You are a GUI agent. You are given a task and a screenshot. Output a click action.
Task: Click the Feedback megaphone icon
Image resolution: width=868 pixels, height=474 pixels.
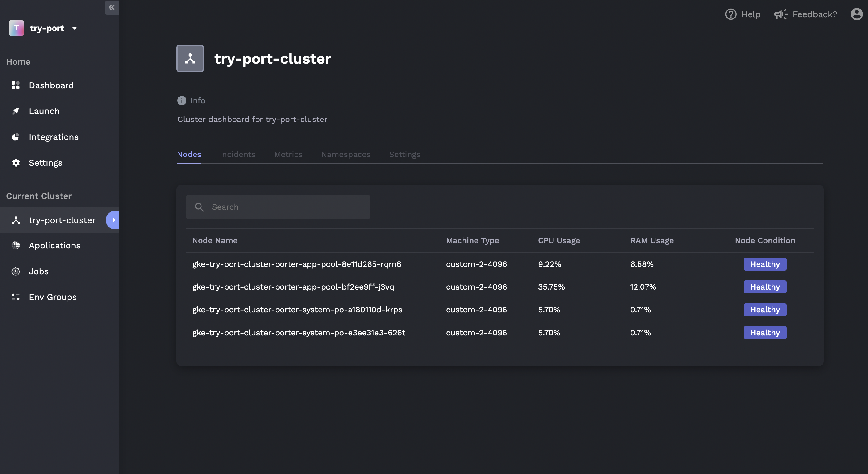point(780,14)
